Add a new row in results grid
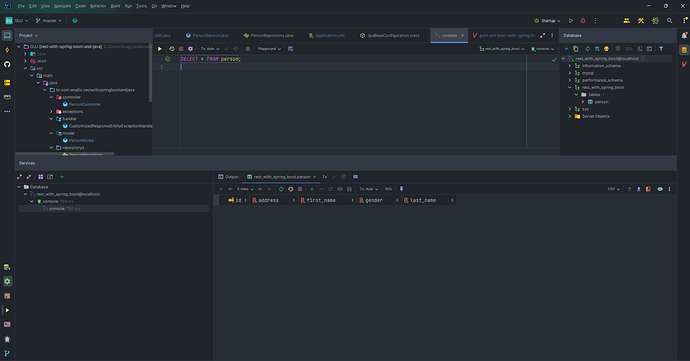The width and height of the screenshot is (690, 361). point(312,189)
